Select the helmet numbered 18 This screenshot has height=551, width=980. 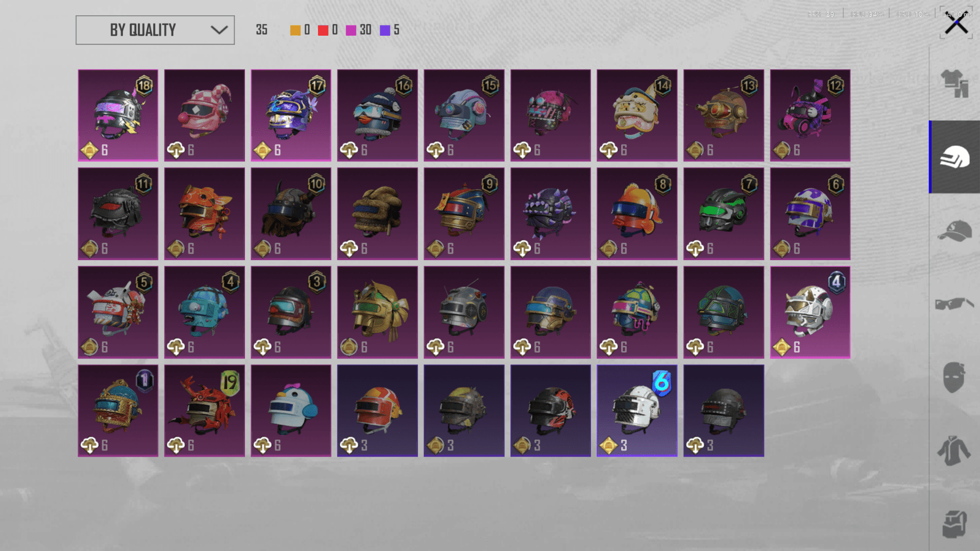[x=118, y=115]
